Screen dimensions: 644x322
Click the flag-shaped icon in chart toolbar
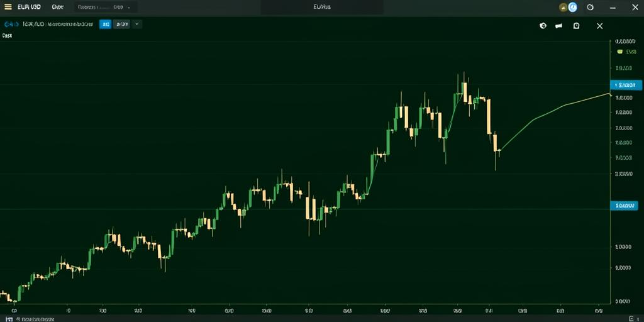558,26
